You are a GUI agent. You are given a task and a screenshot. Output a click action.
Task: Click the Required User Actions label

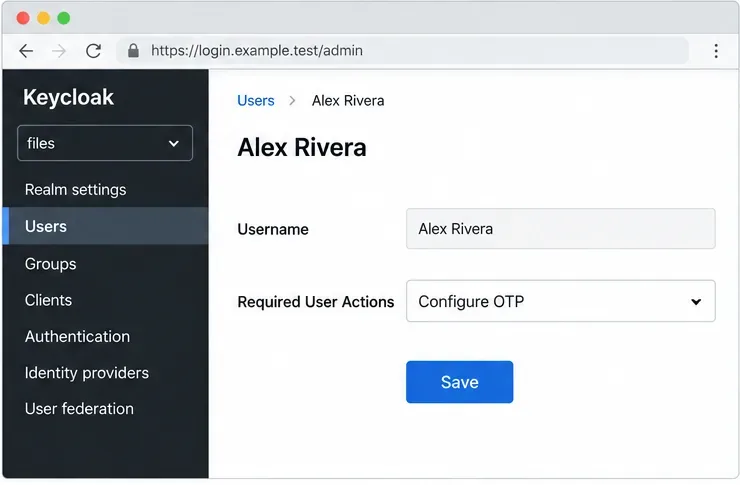(x=316, y=302)
